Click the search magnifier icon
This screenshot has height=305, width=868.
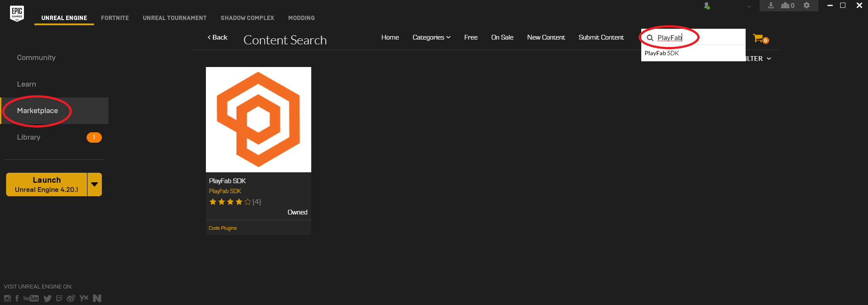(650, 37)
